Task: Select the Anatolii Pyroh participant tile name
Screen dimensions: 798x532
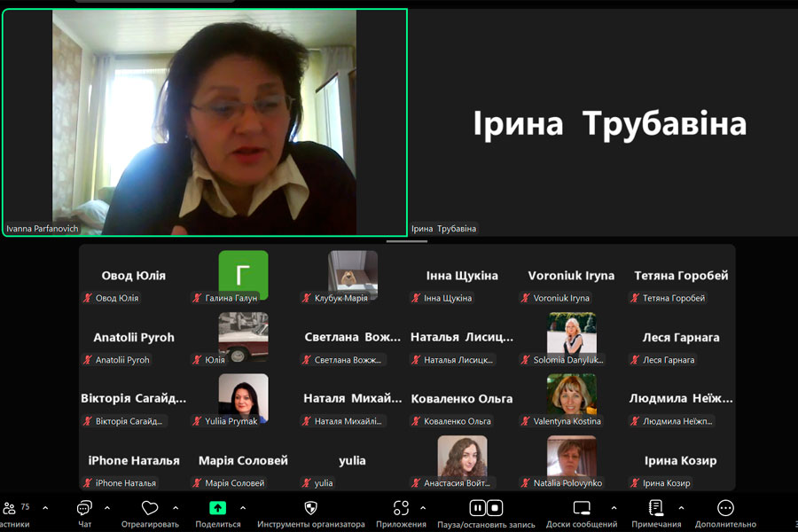Action: pyautogui.click(x=134, y=337)
